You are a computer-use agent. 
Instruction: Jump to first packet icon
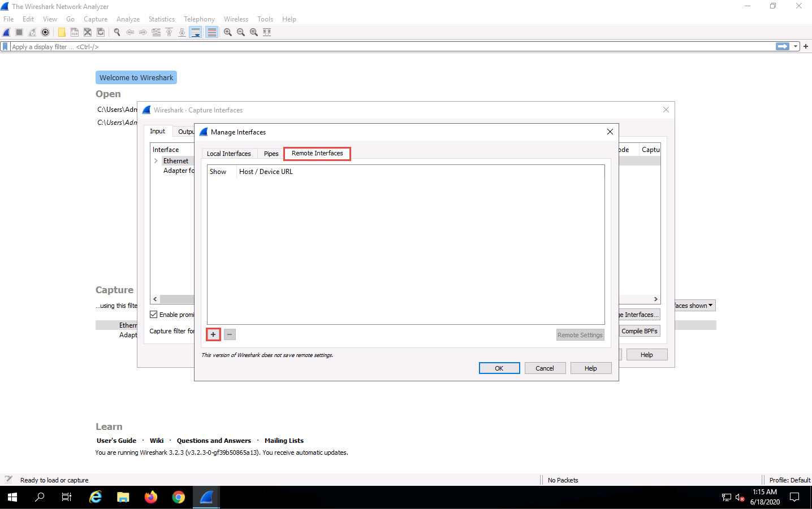pos(169,32)
